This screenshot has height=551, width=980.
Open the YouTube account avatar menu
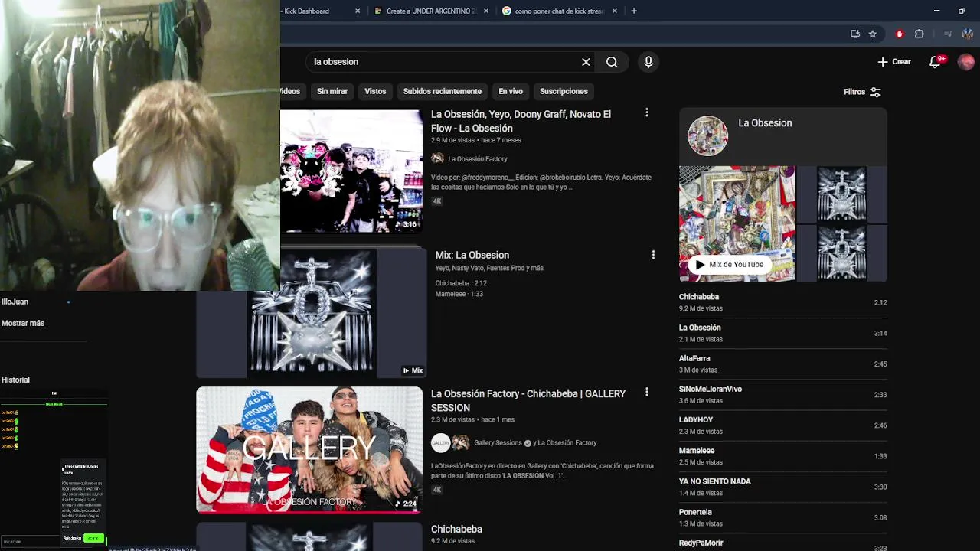point(966,62)
